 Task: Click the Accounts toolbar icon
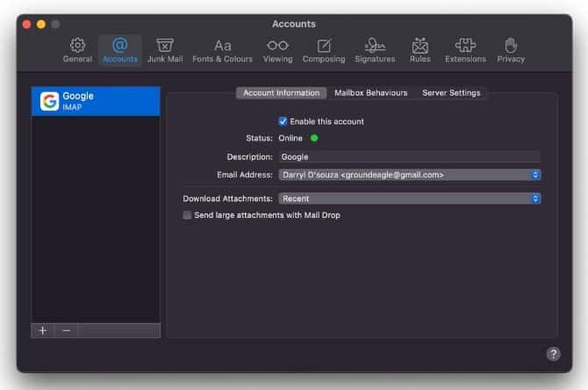(x=120, y=50)
